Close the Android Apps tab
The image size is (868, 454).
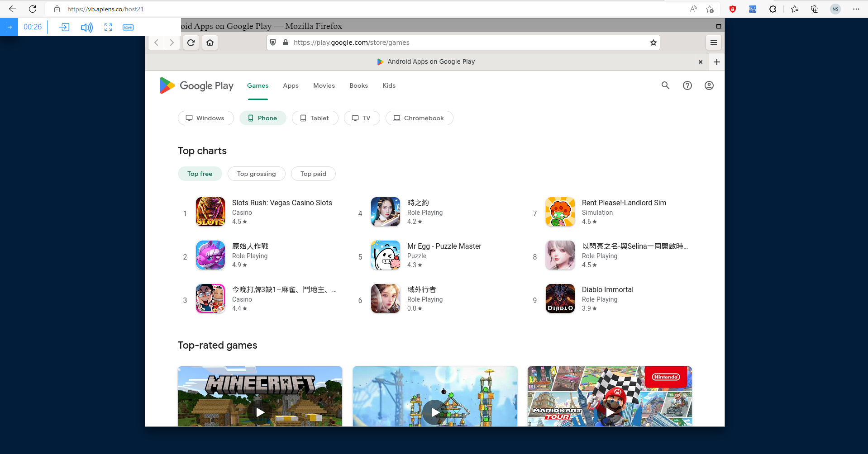[x=700, y=62]
